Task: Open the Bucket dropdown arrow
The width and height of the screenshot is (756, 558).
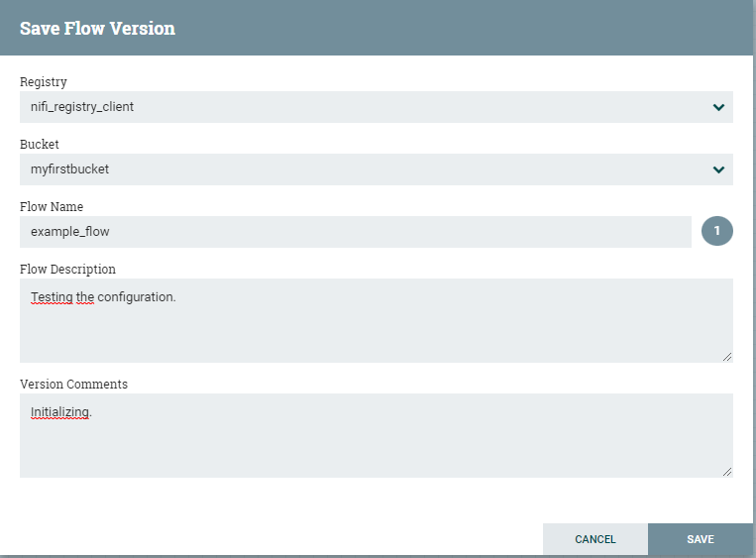Action: point(718,169)
